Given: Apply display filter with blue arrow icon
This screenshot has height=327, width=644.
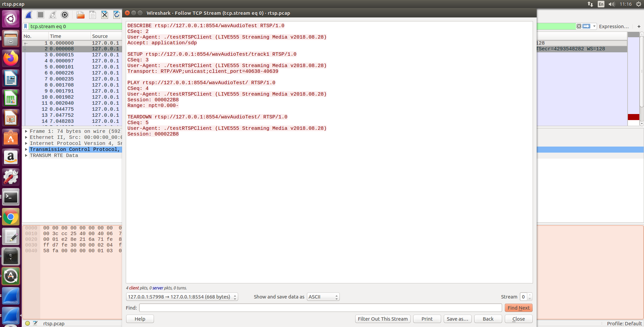Looking at the screenshot, I should pyautogui.click(x=586, y=26).
